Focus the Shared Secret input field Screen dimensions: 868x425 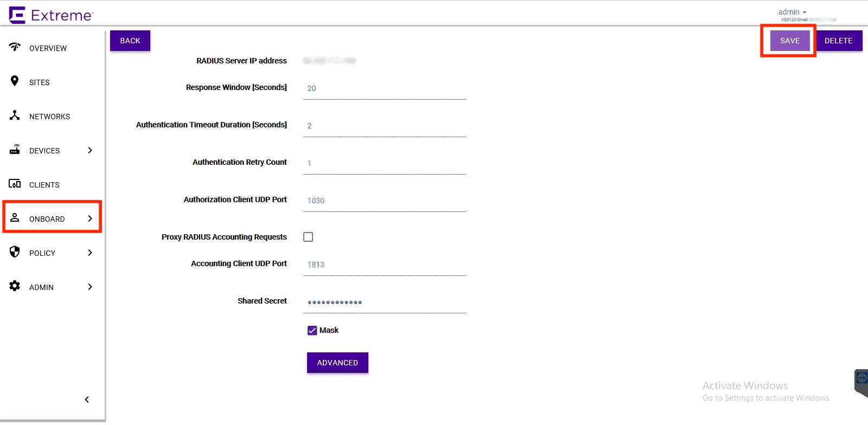point(384,302)
